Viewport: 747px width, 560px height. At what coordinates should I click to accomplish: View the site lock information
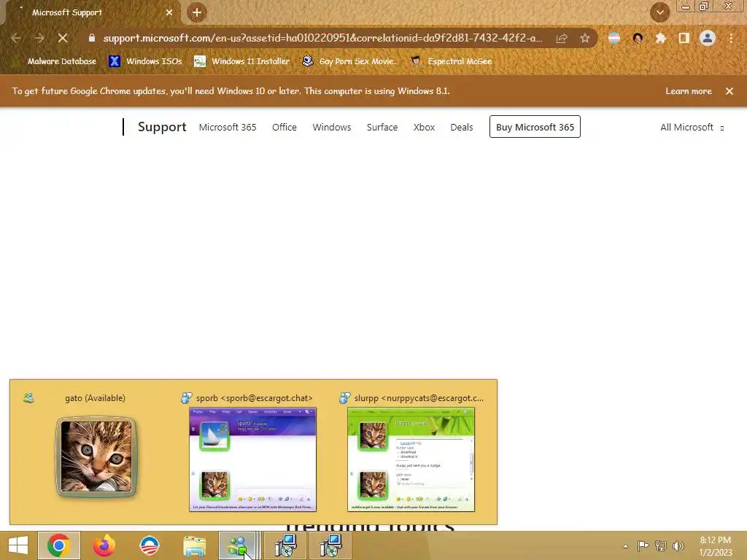pos(91,38)
